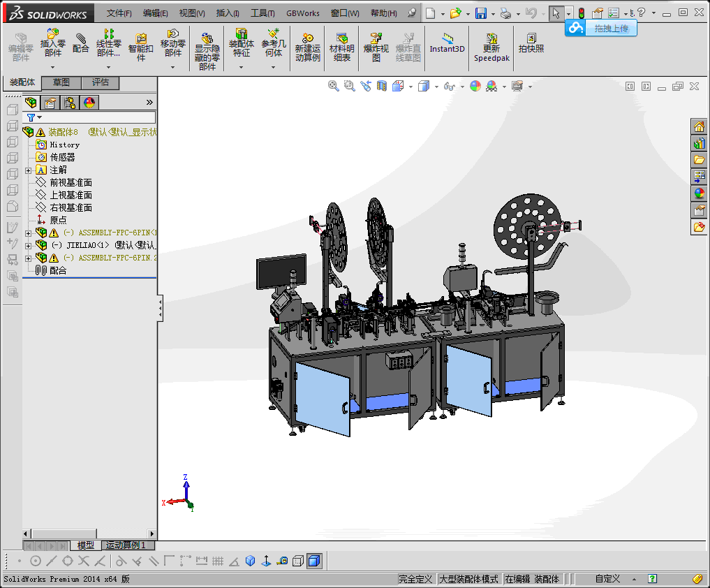The image size is (710, 588).
Task: Open Assembly Features dropdown arrow
Action: point(241,67)
